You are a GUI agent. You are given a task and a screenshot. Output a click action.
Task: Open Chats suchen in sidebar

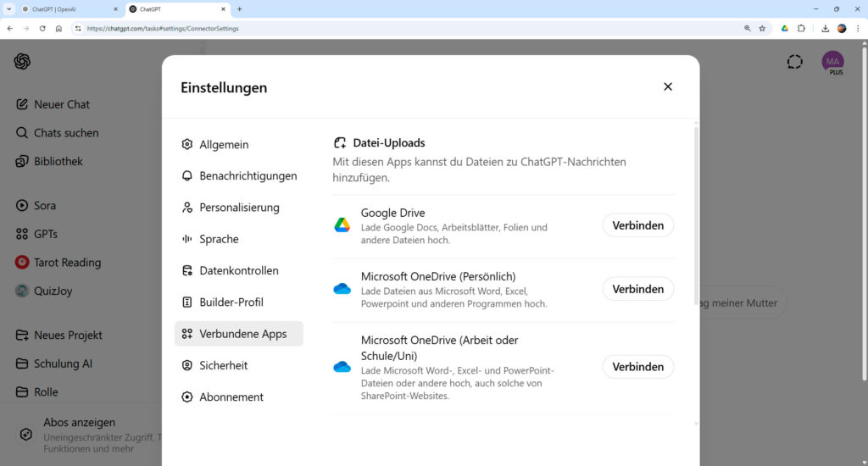coord(58,133)
